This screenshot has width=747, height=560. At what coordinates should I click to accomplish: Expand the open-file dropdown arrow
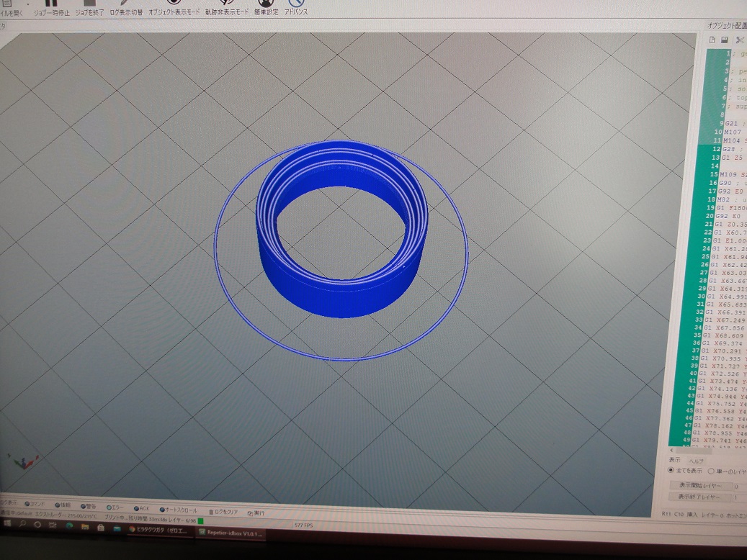(x=27, y=4)
